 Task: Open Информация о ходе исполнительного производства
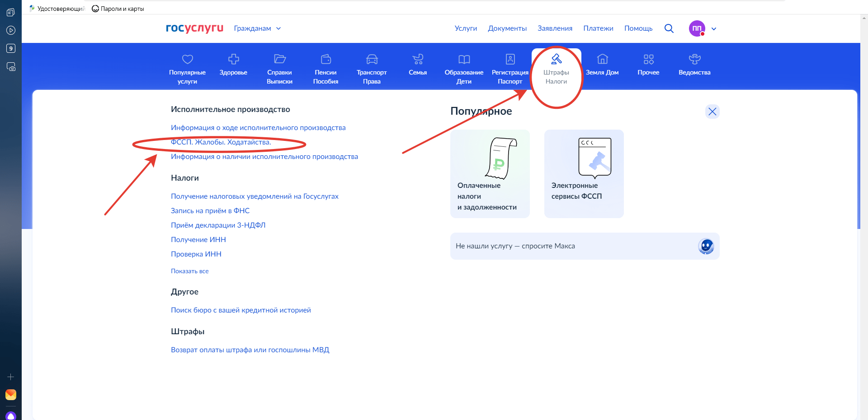click(258, 128)
